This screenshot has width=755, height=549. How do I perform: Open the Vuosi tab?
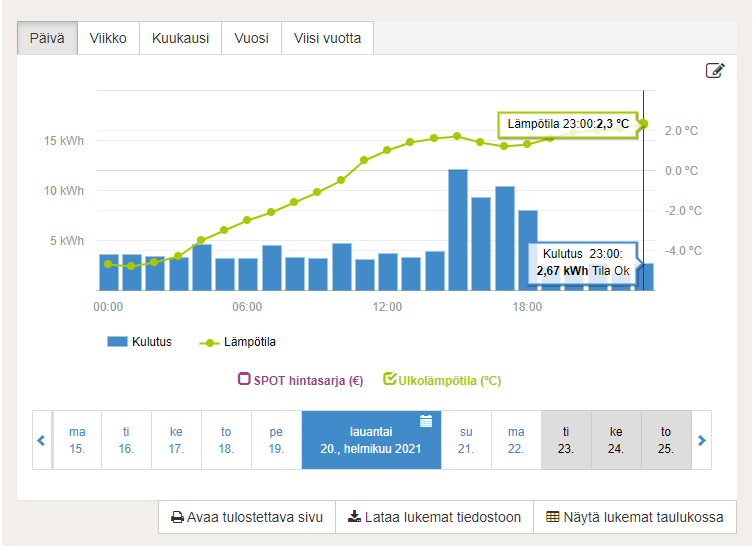251,39
